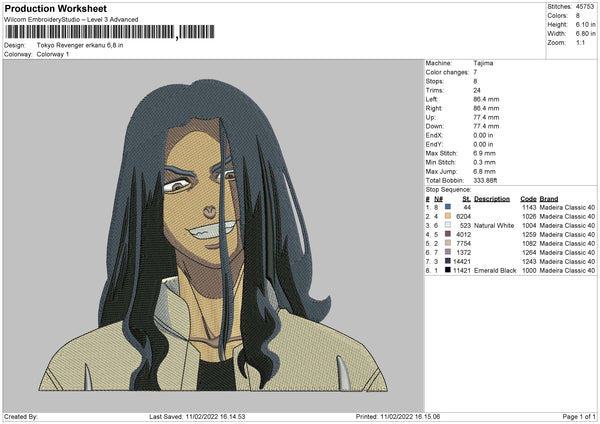
Task: Click stitch count 14421 in row 7
Action: click(462, 261)
